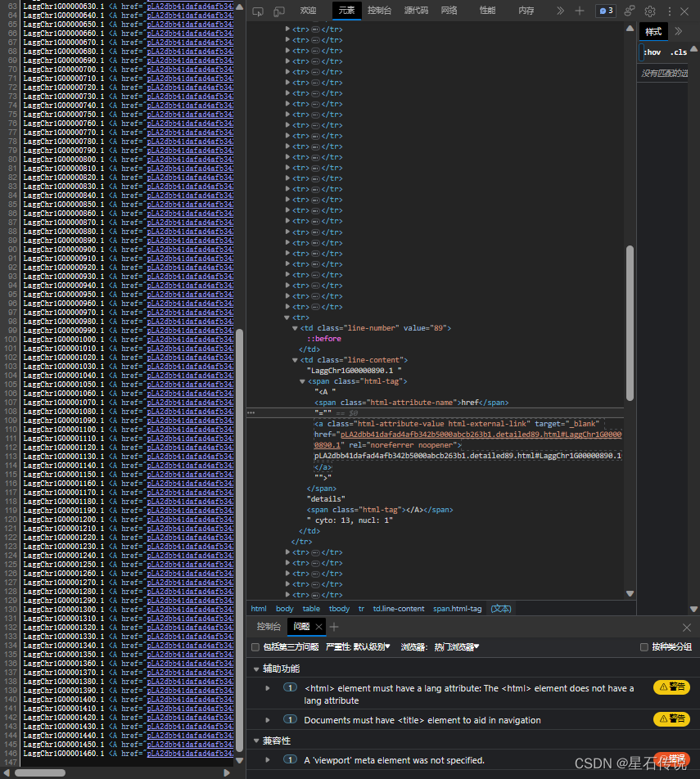
Task: Click the count badge beside the lang attribute issue
Action: coord(290,687)
